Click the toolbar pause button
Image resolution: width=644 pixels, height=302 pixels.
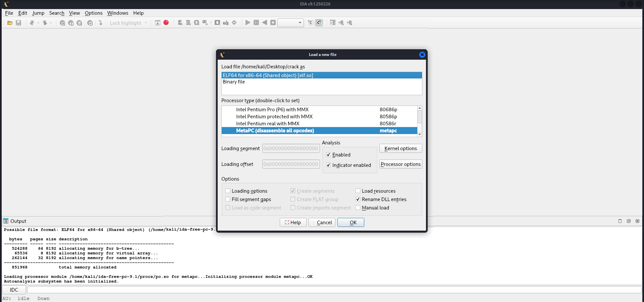(256, 22)
